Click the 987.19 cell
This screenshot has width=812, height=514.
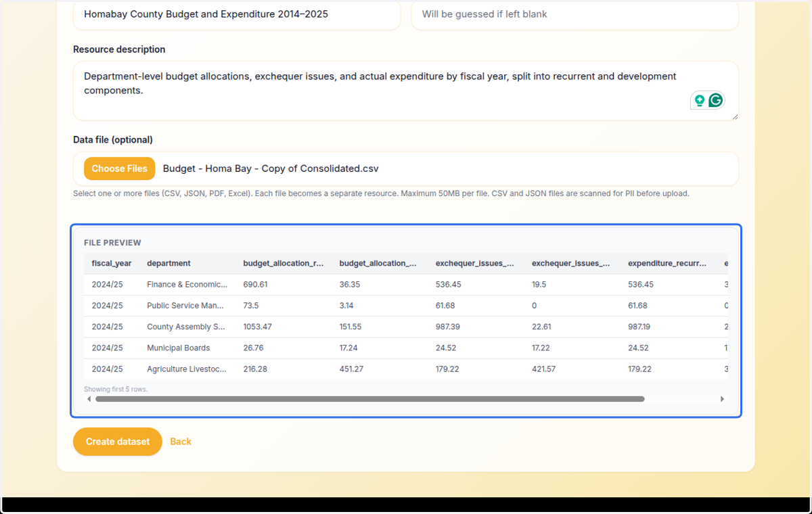click(640, 327)
